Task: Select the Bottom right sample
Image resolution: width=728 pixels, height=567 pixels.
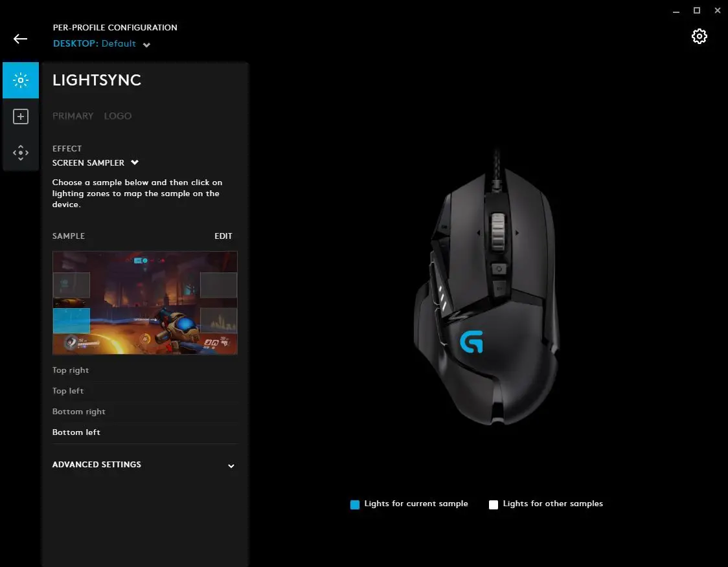Action: [x=144, y=412]
